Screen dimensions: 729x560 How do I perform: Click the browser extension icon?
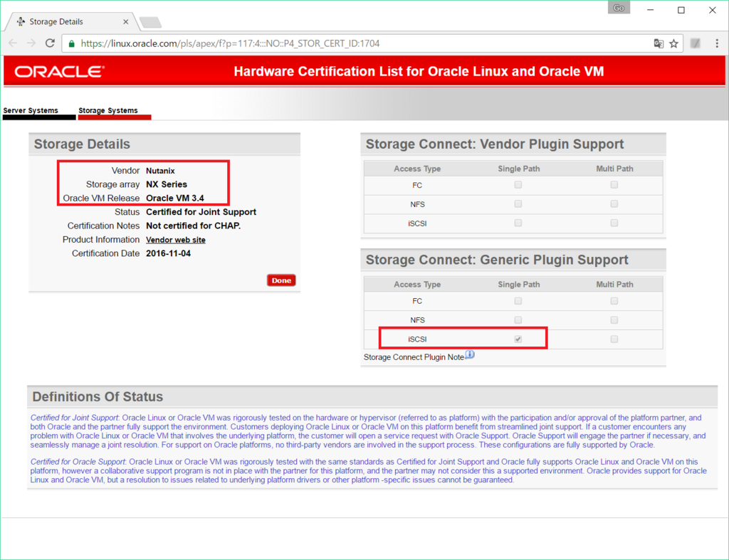696,43
